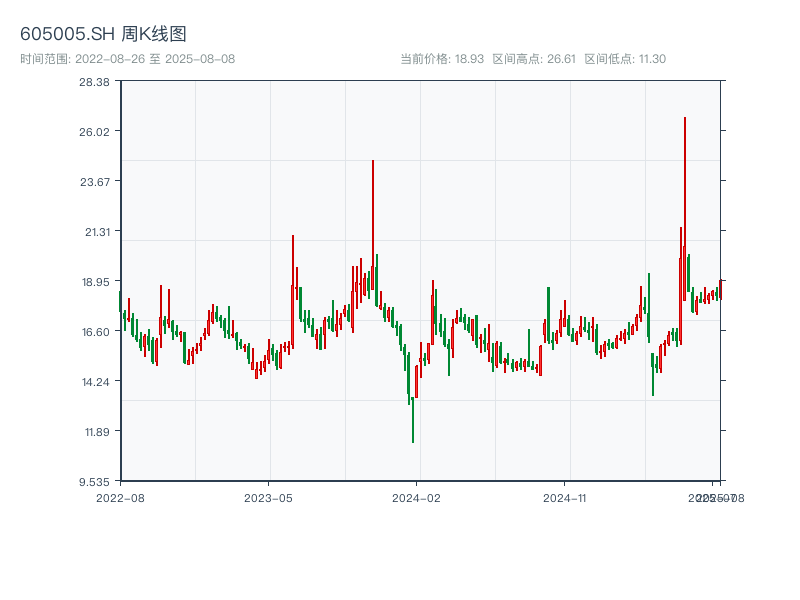Click the x-axis label 2024-02
The height and width of the screenshot is (600, 800).
[x=416, y=498]
